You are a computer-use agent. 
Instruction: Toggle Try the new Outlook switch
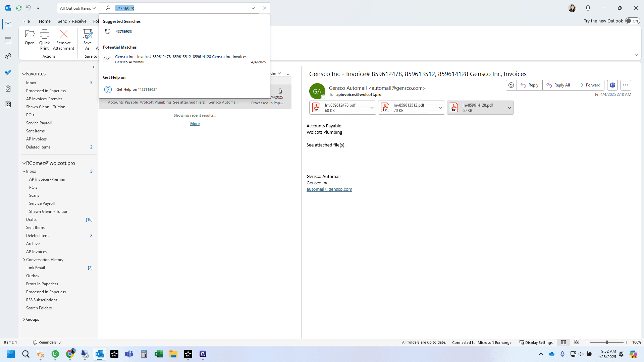tap(633, 21)
